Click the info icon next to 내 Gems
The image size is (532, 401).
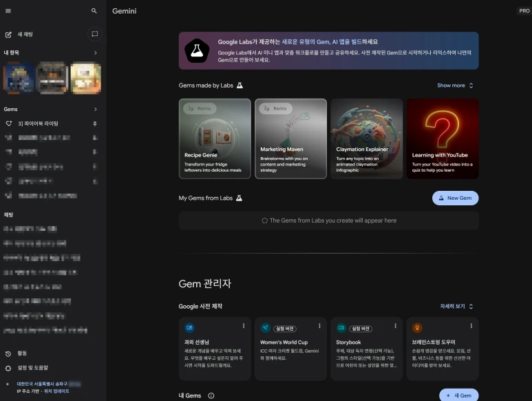[211, 395]
